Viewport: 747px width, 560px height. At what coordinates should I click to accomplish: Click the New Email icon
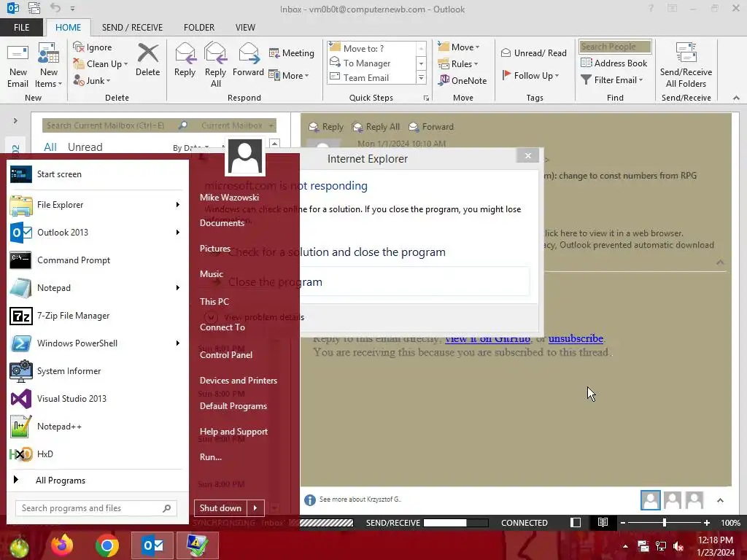click(18, 54)
